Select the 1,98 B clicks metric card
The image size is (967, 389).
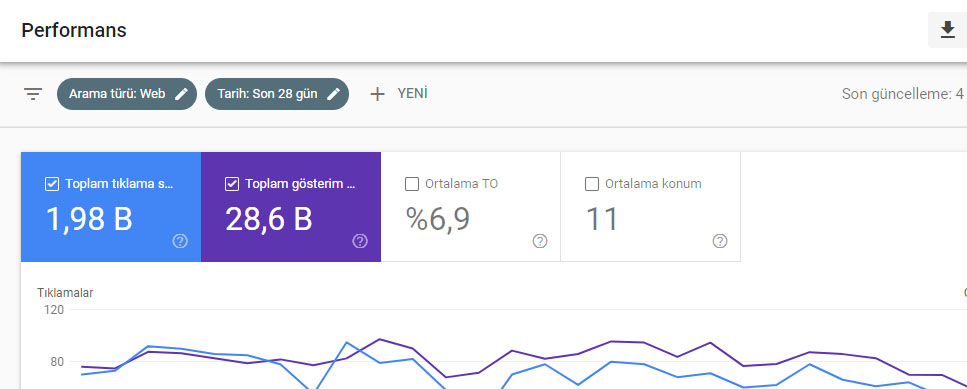111,207
